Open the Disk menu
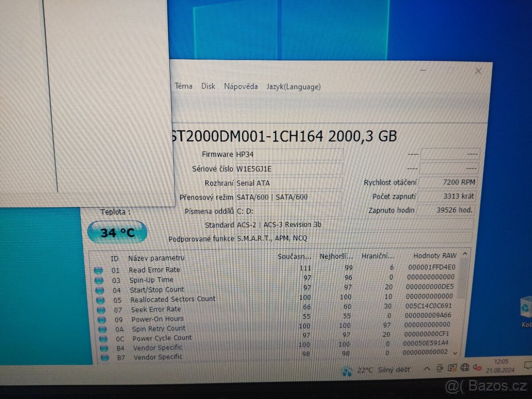 coord(208,86)
